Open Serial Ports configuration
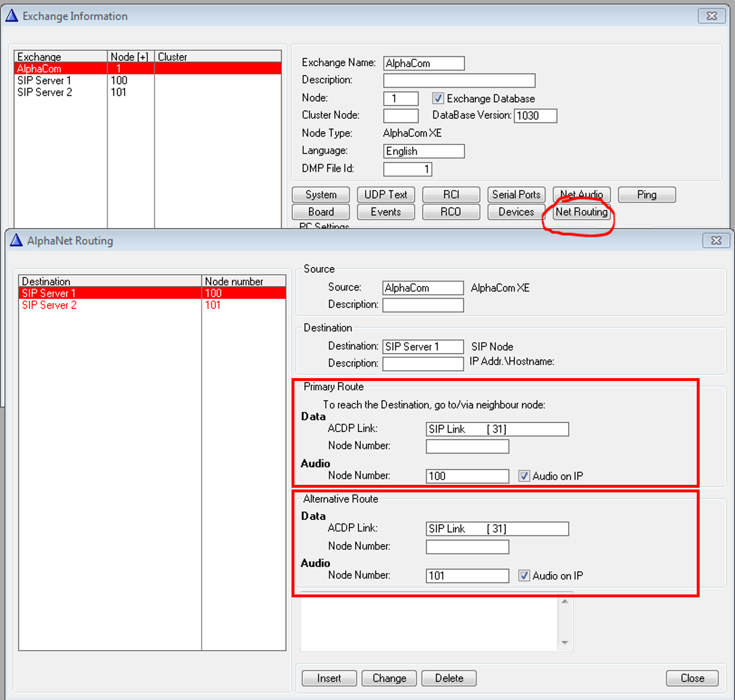The width and height of the screenshot is (735, 700). click(x=516, y=195)
